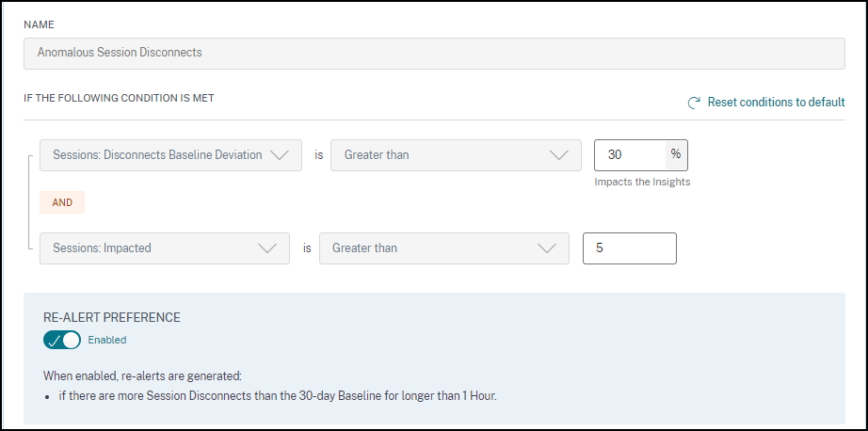Click the Sessions Impacted value field showing 5
Screen dimensions: 868x431
point(629,248)
